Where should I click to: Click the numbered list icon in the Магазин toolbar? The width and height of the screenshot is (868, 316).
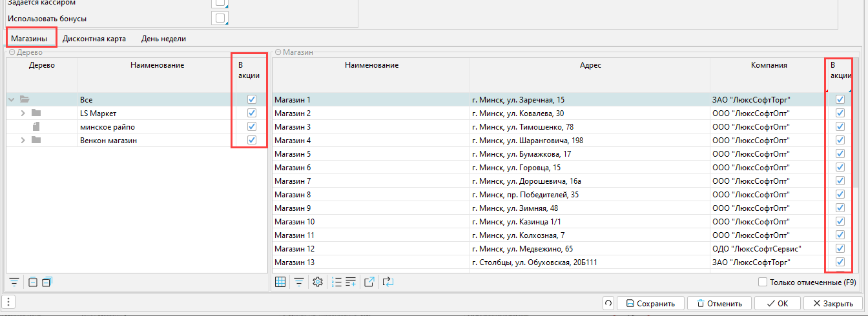(336, 282)
